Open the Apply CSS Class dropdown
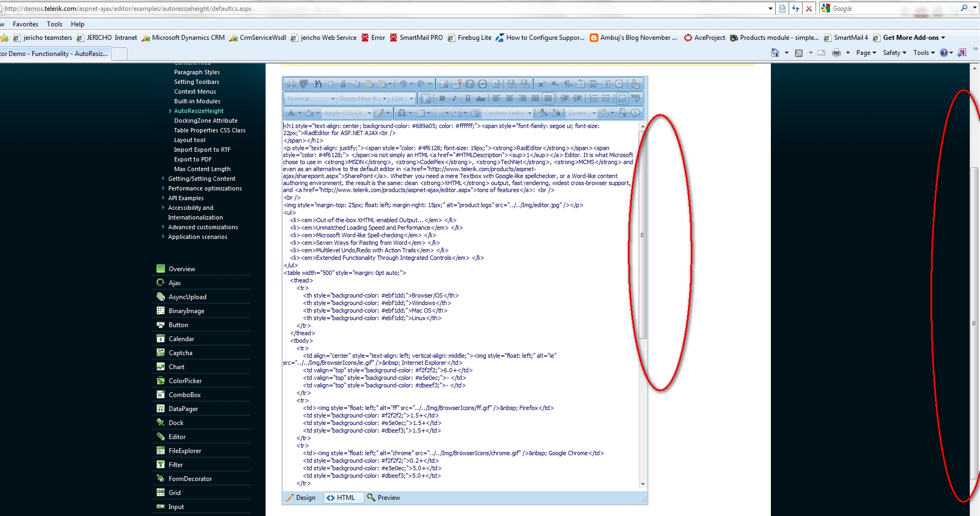Screen dimensions: 980x516 [347, 113]
